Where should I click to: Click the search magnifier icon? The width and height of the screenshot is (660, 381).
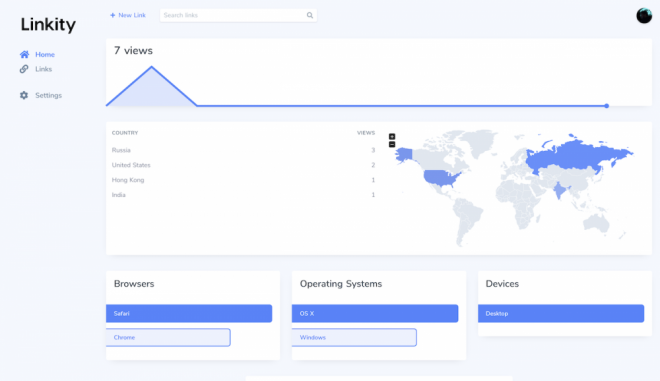(310, 15)
